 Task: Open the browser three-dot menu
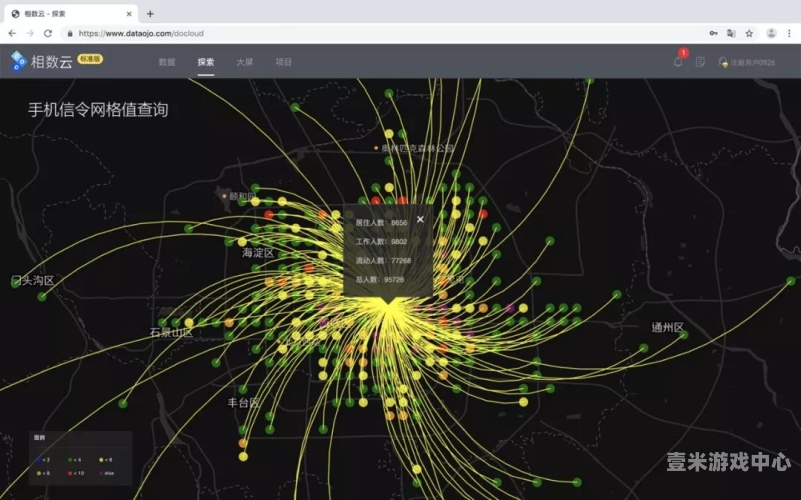pyautogui.click(x=789, y=33)
